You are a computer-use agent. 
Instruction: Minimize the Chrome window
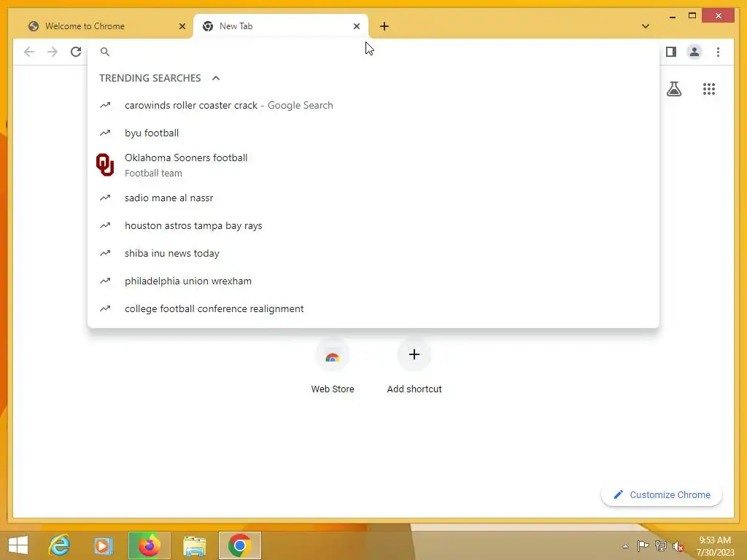672,16
